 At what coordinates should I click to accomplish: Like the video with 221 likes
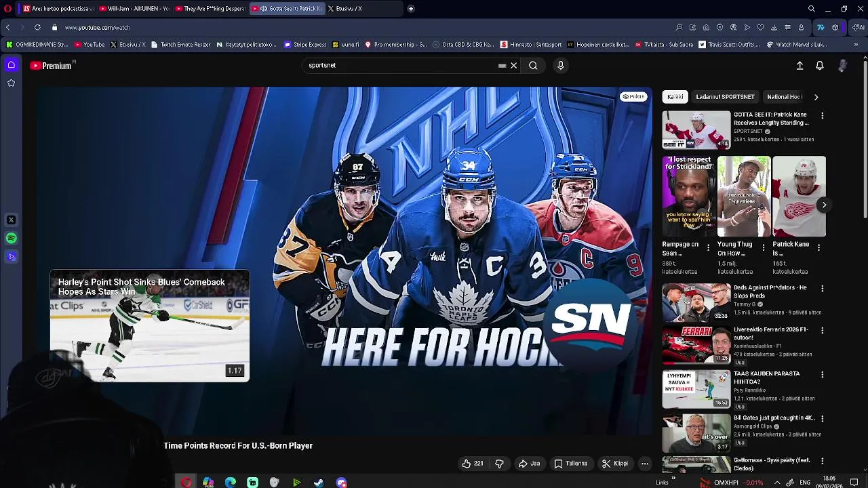pos(473,464)
